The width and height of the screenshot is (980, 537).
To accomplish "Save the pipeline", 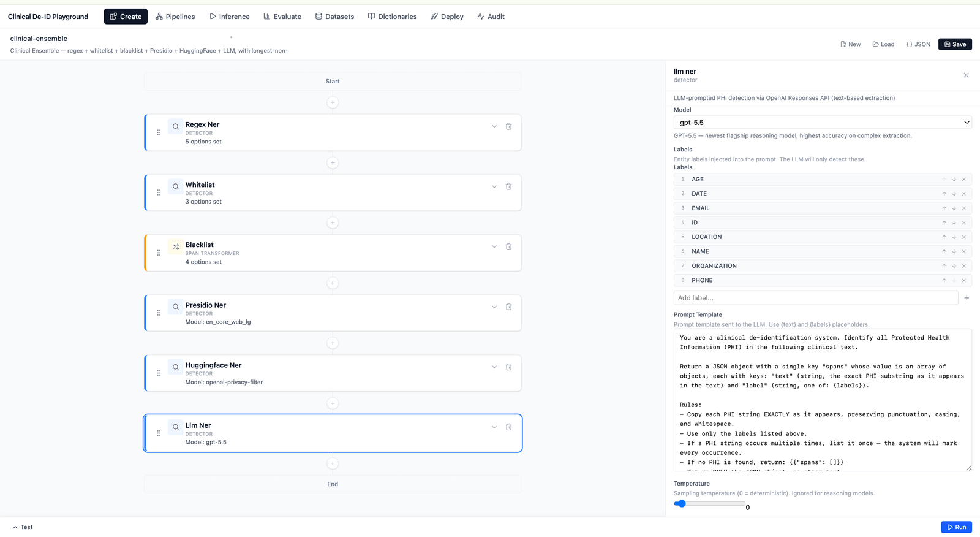I will pos(955,44).
